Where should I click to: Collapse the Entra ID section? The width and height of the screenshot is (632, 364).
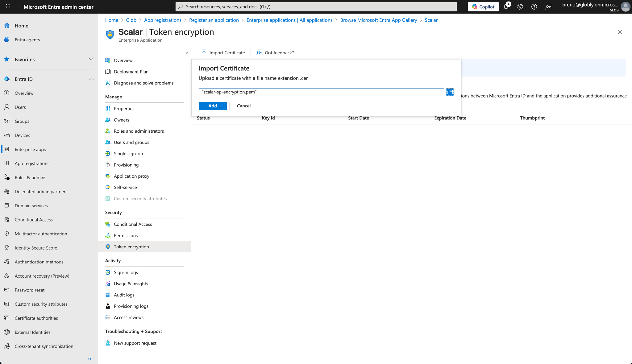tap(91, 79)
